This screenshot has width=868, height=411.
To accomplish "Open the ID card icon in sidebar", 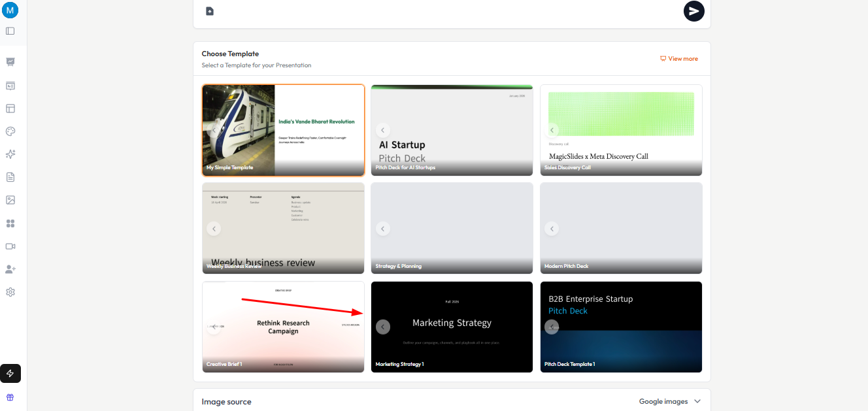I will [x=10, y=86].
